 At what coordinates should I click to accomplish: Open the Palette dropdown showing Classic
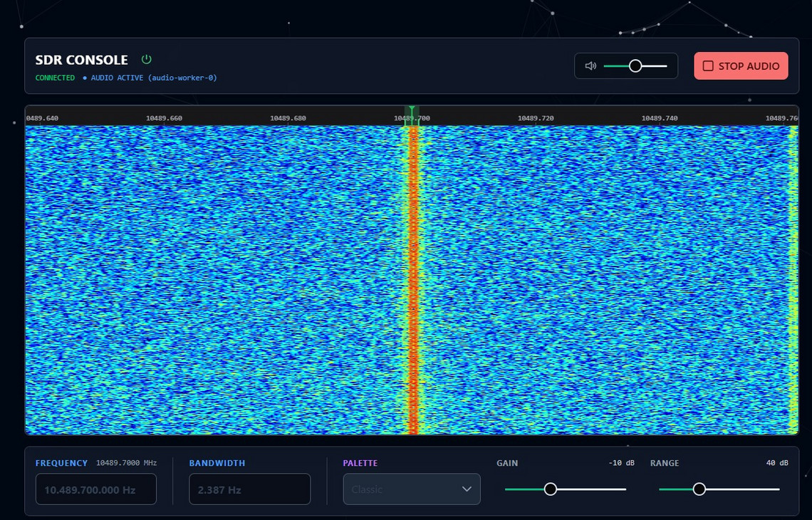(x=411, y=489)
